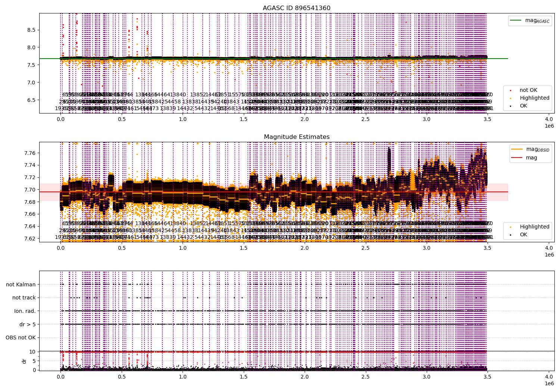Viewport: 560px width, 392px height.
Task: Click '1e6' offset label under Magnitude Estimates plot
Action: coord(549,255)
